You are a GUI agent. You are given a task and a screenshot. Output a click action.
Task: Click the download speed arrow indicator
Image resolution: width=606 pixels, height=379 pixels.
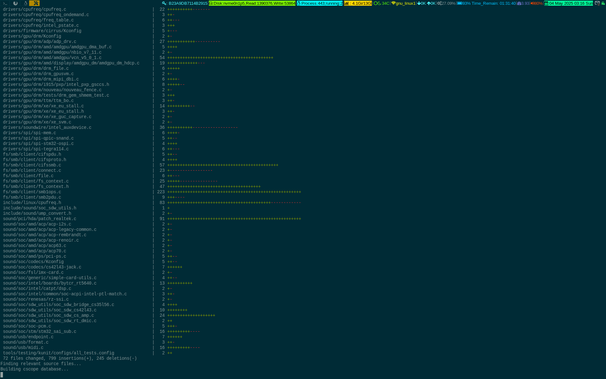tap(419, 3)
